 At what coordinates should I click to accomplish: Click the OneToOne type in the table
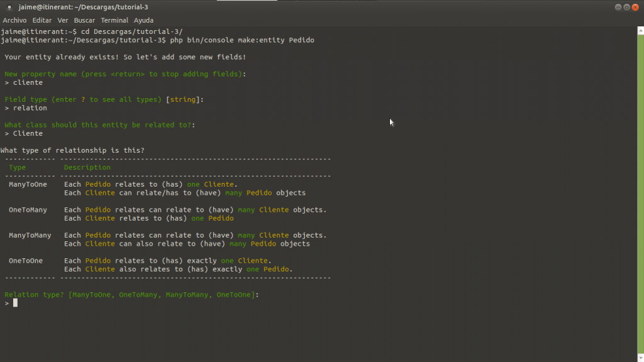click(x=26, y=261)
